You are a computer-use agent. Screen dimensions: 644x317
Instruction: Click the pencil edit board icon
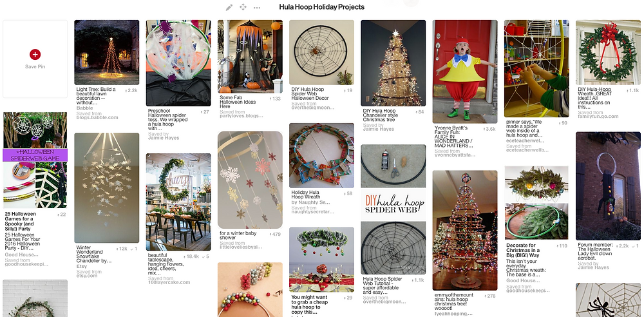pos(229,7)
